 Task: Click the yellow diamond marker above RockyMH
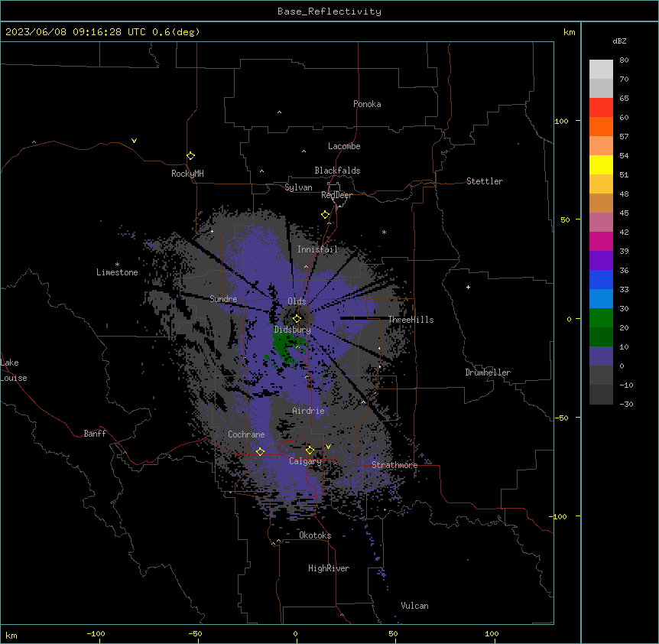[191, 156]
